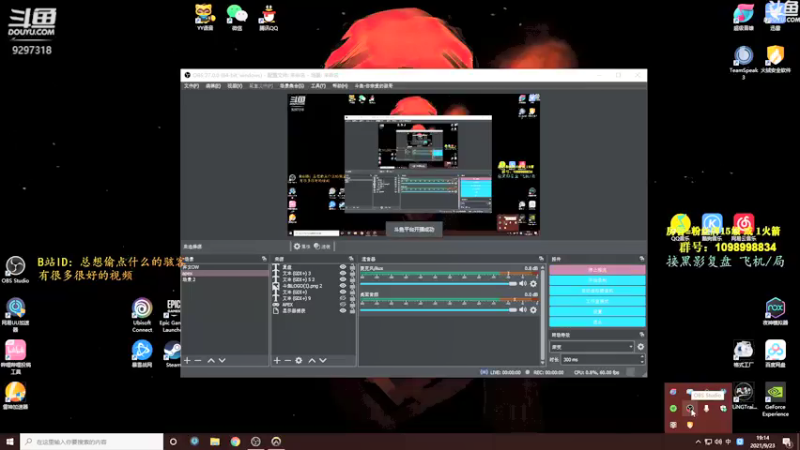The image size is (800, 450).
Task: Click the pink Stop Streaming button
Action: point(597,270)
